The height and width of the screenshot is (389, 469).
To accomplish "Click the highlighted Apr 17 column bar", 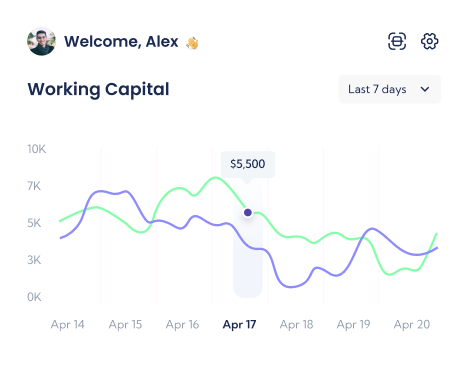I will coord(248,238).
